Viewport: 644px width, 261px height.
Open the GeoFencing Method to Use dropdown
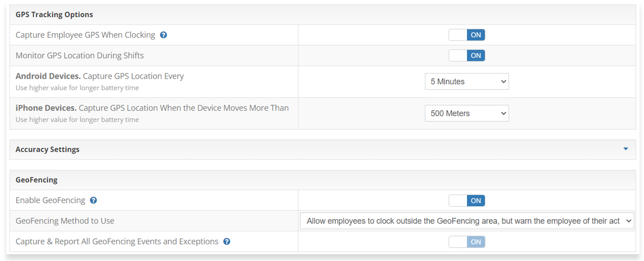point(467,221)
